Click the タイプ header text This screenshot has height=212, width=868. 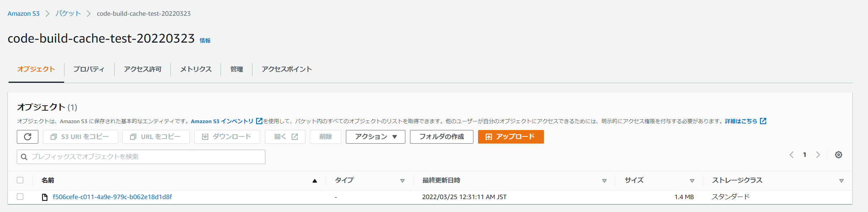point(344,180)
